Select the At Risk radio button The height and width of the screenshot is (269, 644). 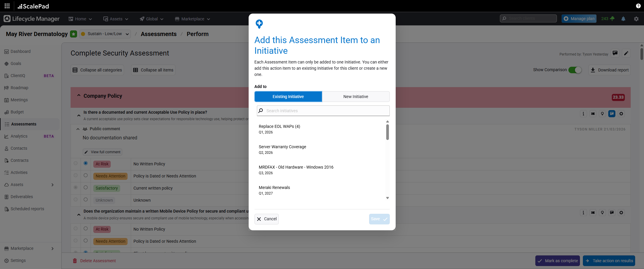(86, 163)
